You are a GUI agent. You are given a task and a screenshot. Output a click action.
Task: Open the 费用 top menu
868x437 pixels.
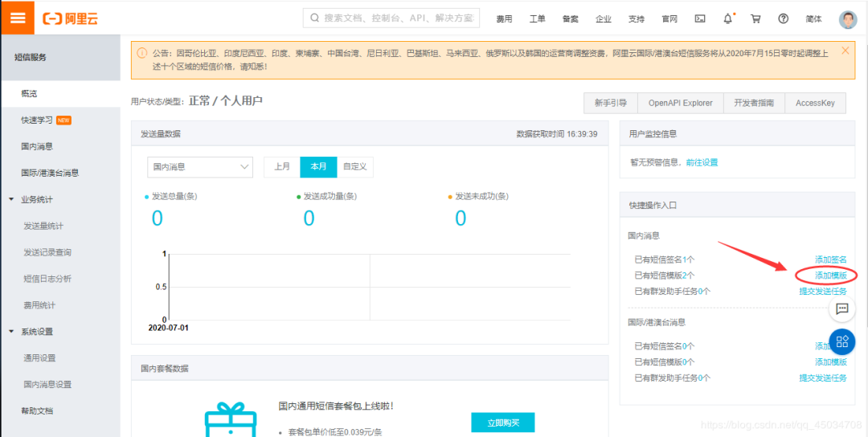(x=504, y=18)
